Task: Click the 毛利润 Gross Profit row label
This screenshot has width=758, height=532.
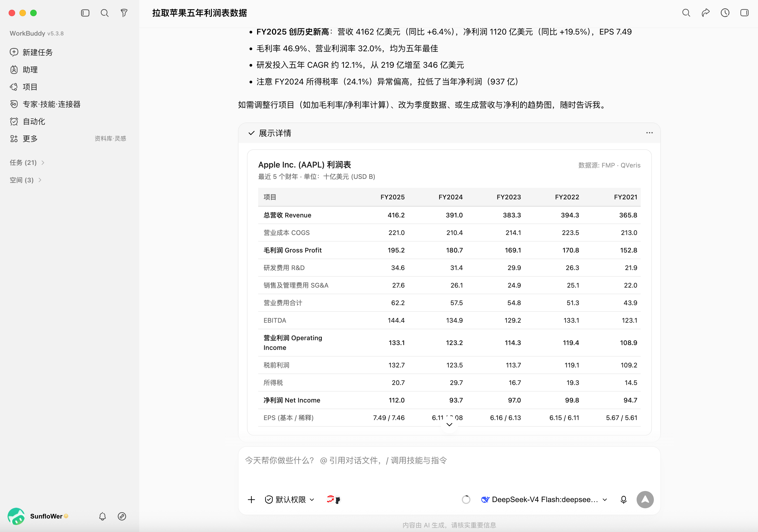Action: point(292,250)
